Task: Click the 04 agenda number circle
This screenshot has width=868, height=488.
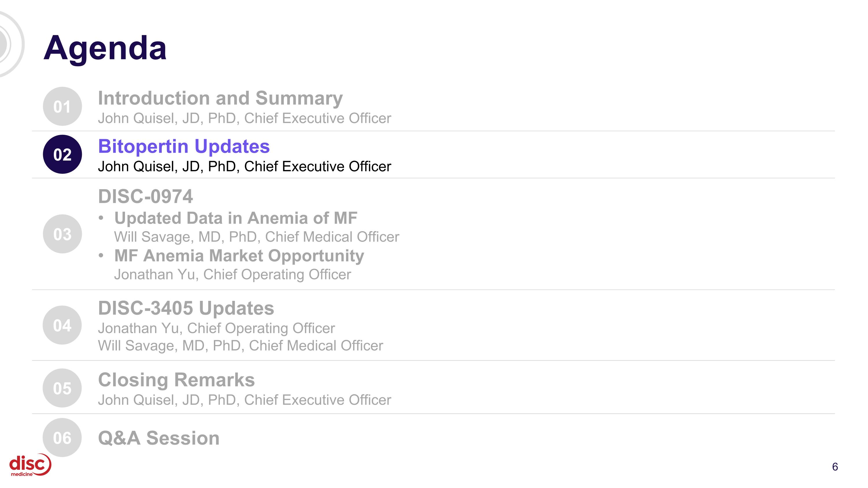Action: pyautogui.click(x=62, y=325)
